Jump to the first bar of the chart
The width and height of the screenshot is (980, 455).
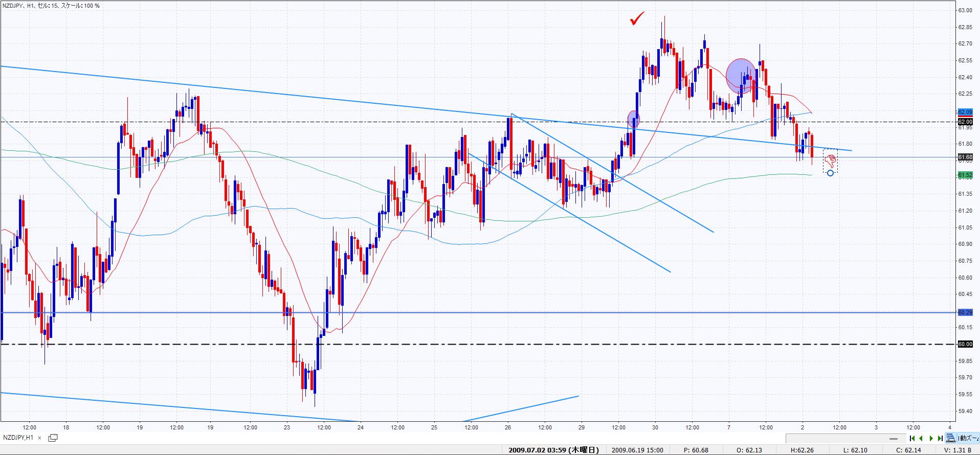pyautogui.click(x=912, y=438)
